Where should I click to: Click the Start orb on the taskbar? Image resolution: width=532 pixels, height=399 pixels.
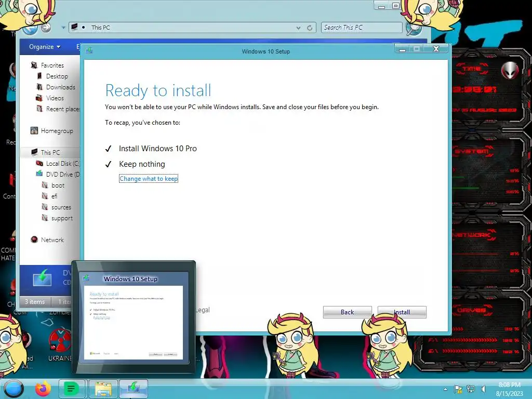click(13, 389)
